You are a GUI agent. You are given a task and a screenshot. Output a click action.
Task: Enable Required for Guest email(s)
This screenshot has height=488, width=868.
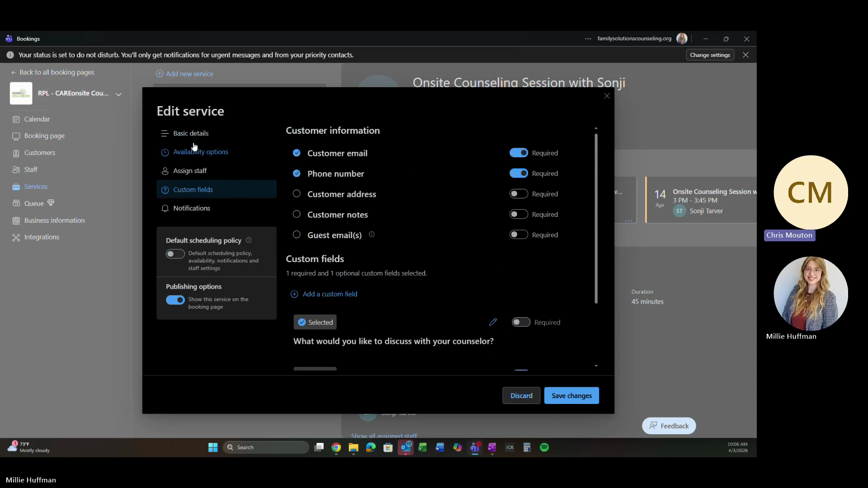pos(519,235)
